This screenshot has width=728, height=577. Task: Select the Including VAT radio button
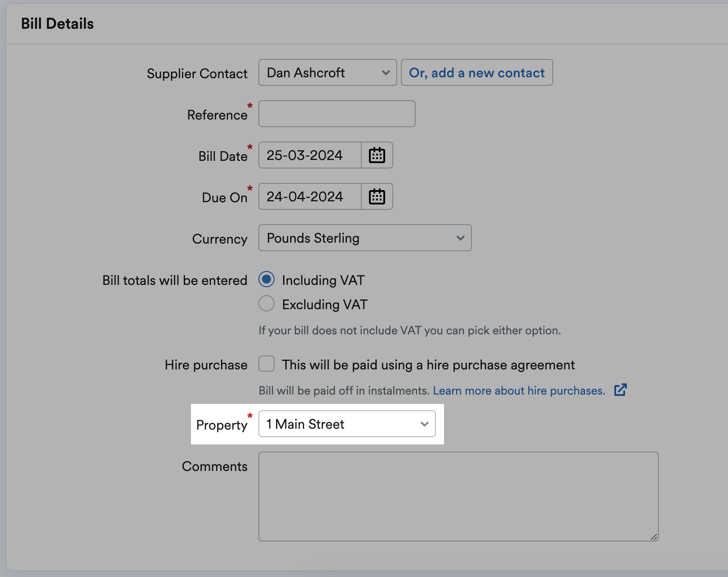(x=266, y=280)
